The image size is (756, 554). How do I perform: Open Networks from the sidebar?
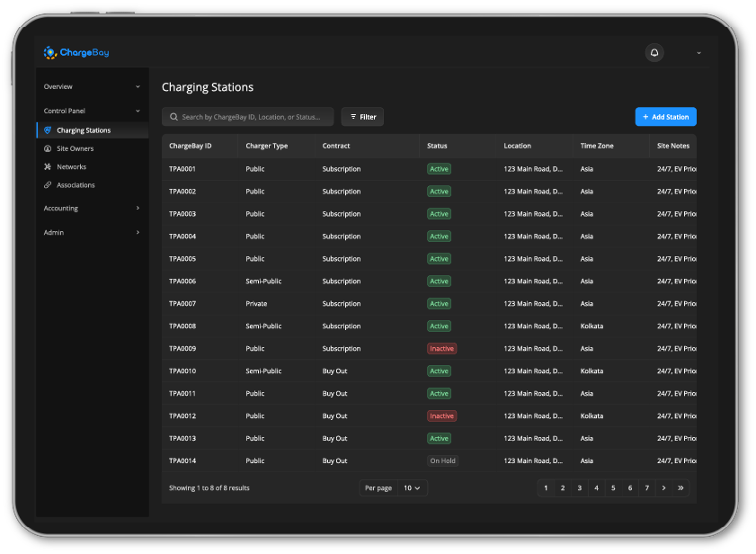(x=71, y=166)
